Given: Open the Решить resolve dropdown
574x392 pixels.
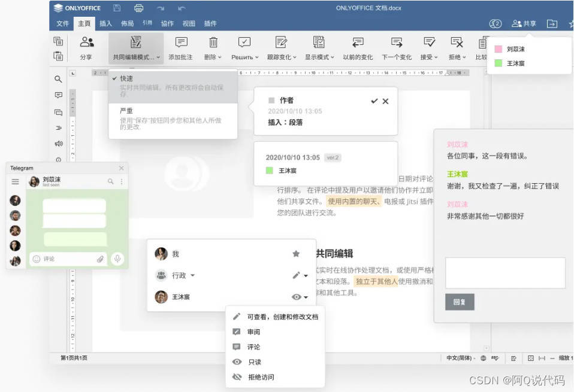Looking at the screenshot, I should (x=244, y=48).
